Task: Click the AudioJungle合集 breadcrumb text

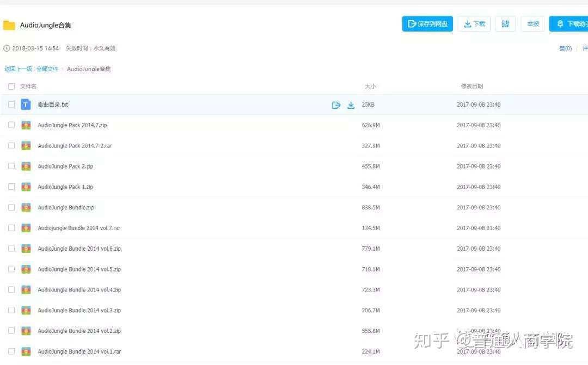Action: click(89, 69)
